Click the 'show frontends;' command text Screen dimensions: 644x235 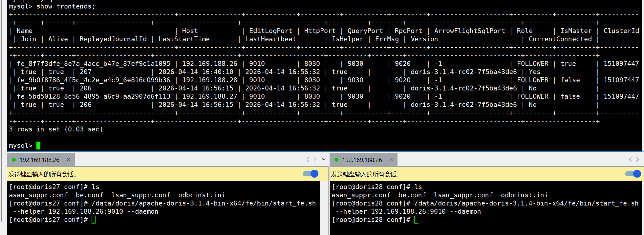pos(66,6)
